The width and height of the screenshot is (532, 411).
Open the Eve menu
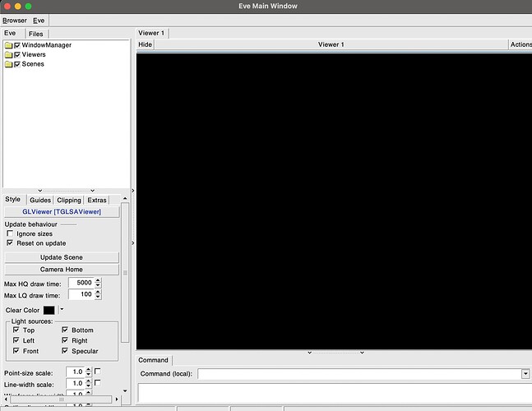[x=39, y=21]
